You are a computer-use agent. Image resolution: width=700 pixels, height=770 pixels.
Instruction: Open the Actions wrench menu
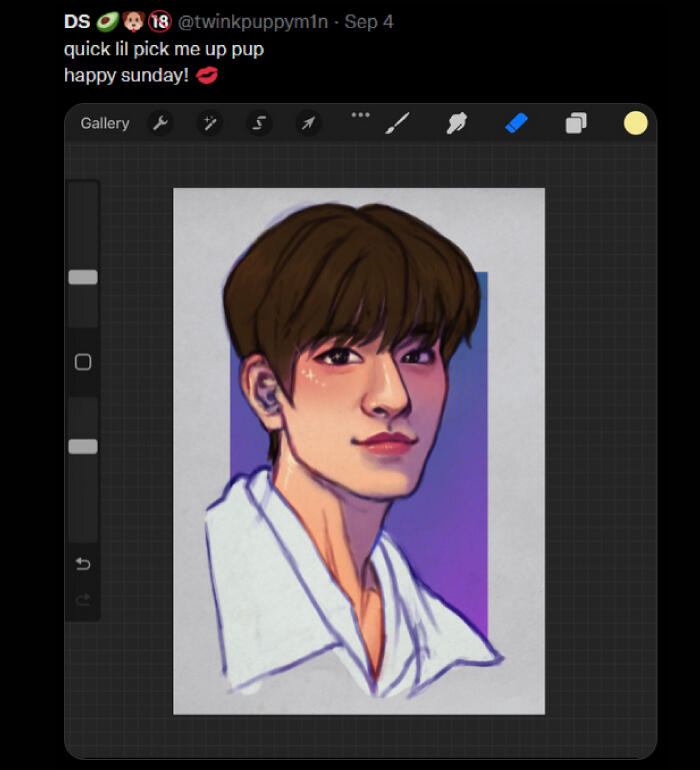pos(160,123)
